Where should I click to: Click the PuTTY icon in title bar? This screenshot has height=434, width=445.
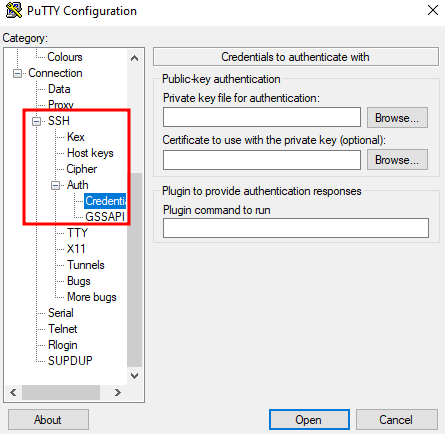(x=14, y=10)
